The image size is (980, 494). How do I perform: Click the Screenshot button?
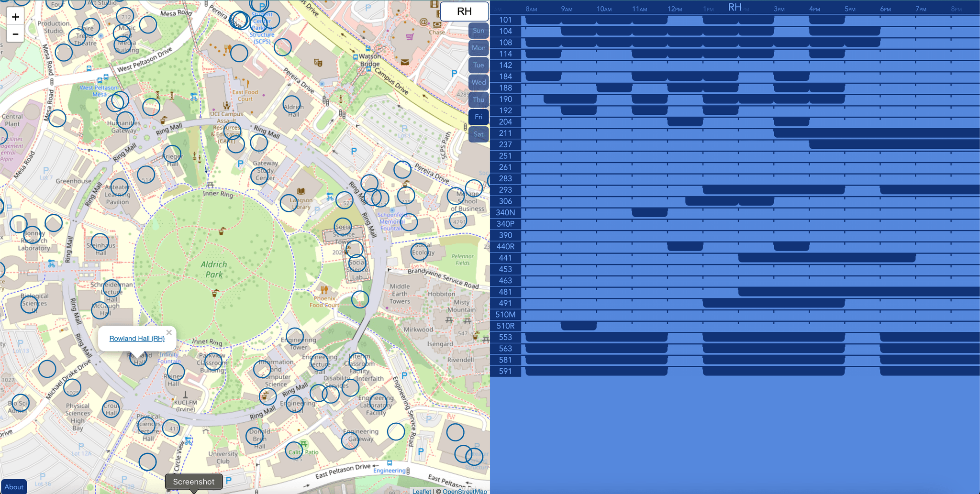pyautogui.click(x=194, y=482)
